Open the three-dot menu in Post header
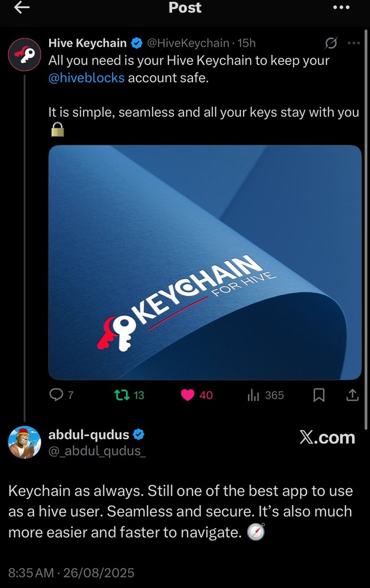 341,7
